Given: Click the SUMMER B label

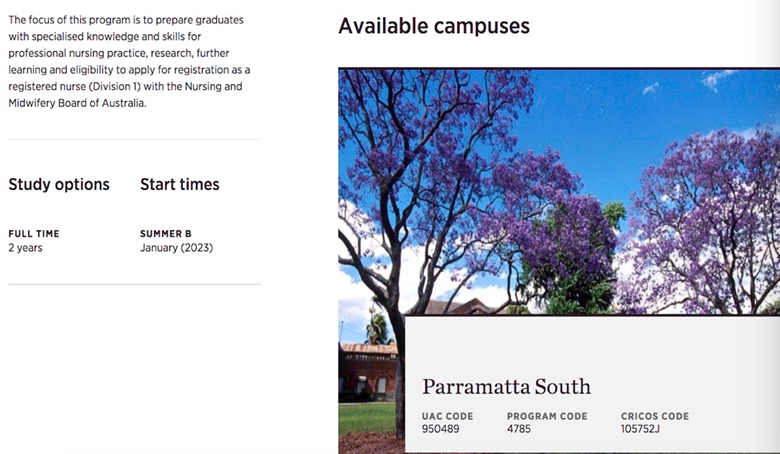Looking at the screenshot, I should tap(166, 234).
